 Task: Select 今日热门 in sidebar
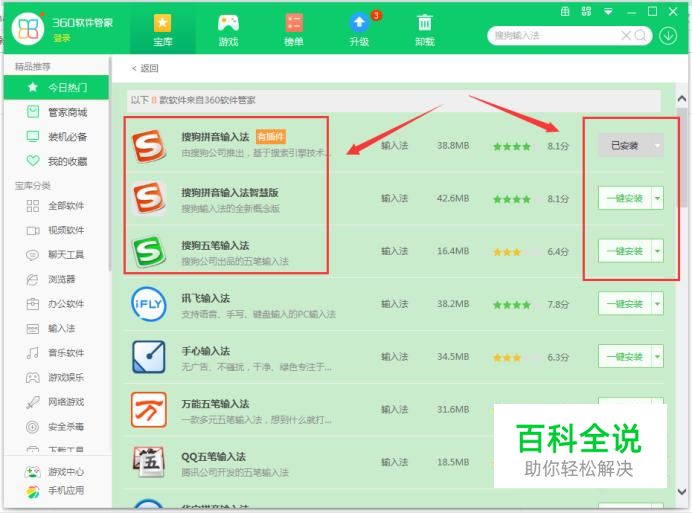click(56, 87)
